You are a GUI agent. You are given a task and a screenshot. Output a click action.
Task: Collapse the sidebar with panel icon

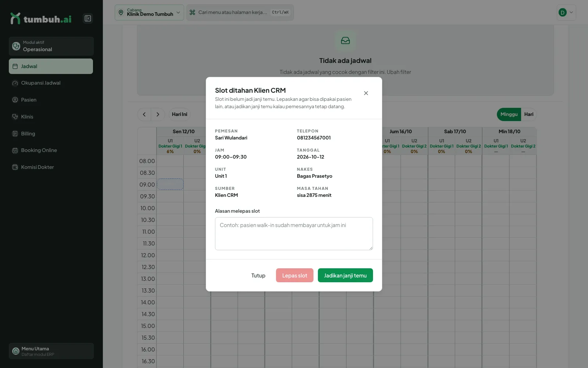coord(87,18)
